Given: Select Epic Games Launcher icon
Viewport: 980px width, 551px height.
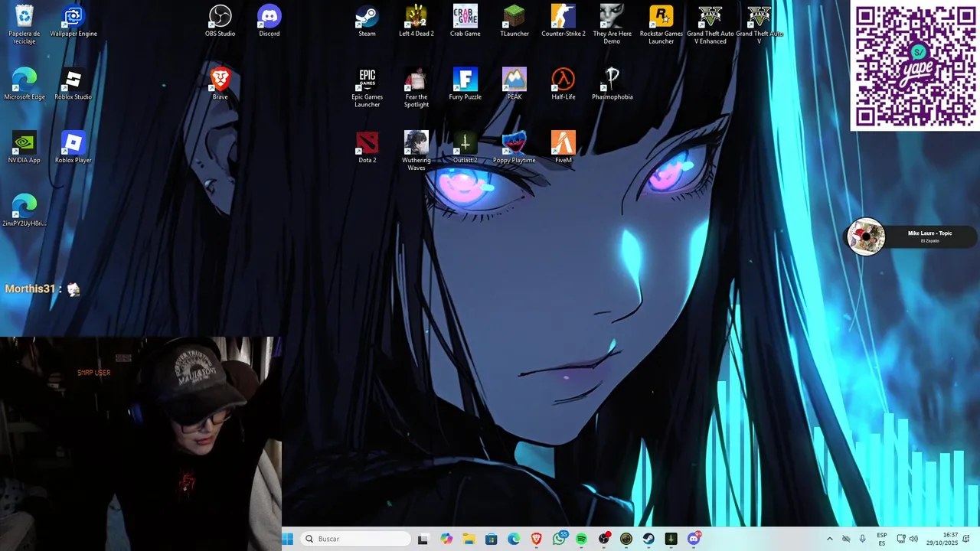Looking at the screenshot, I should 367,88.
